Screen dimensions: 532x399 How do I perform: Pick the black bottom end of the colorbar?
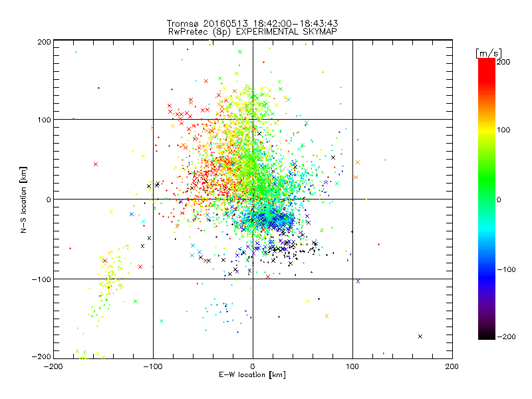pyautogui.click(x=487, y=336)
